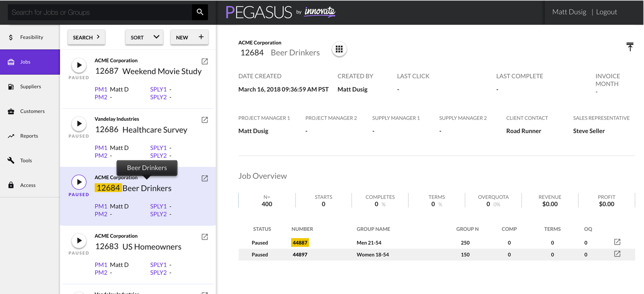
Task: Open the grid apps icon beside Beer Drinkers
Action: coord(339,49)
